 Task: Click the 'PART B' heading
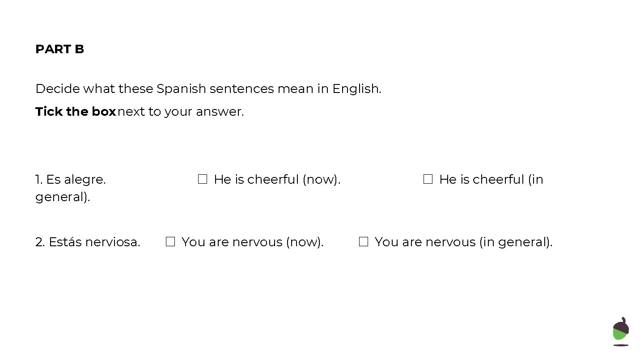[59, 49]
